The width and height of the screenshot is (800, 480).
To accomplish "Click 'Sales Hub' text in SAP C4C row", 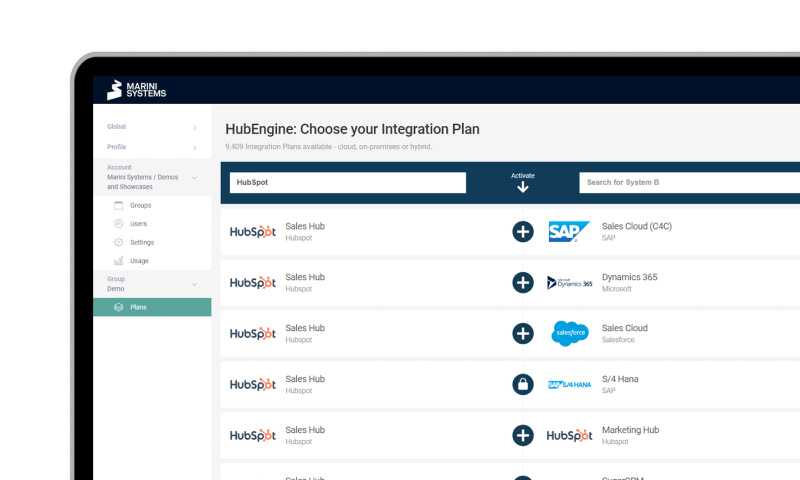I will point(305,226).
